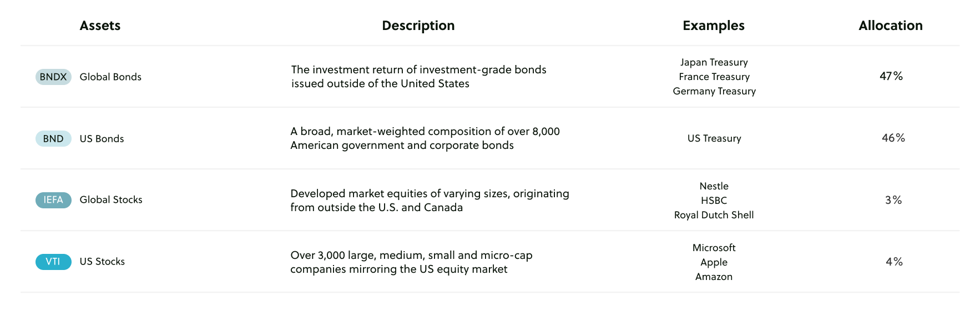Select the Global Bonds asset name
The image size is (980, 310).
click(110, 77)
